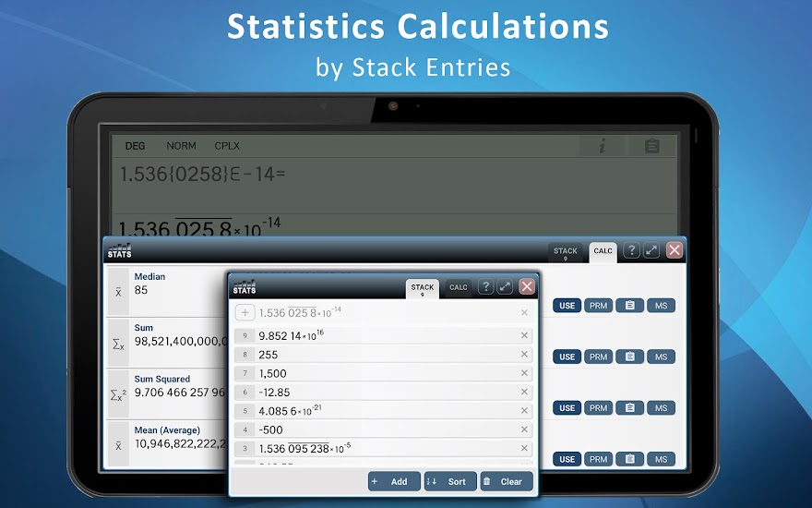This screenshot has height=508, width=812.
Task: Switch to STACK tab in front window
Action: 423,289
